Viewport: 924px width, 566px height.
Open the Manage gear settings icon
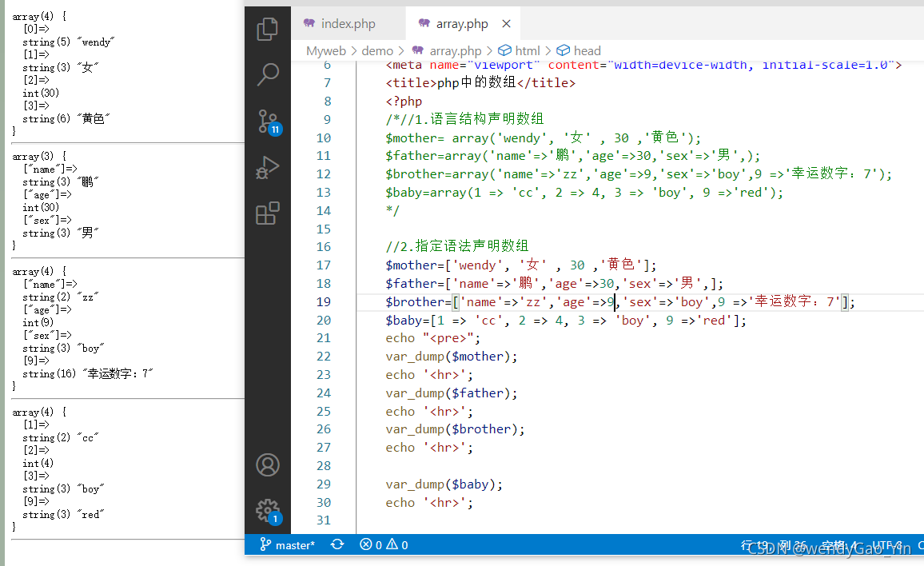(269, 511)
